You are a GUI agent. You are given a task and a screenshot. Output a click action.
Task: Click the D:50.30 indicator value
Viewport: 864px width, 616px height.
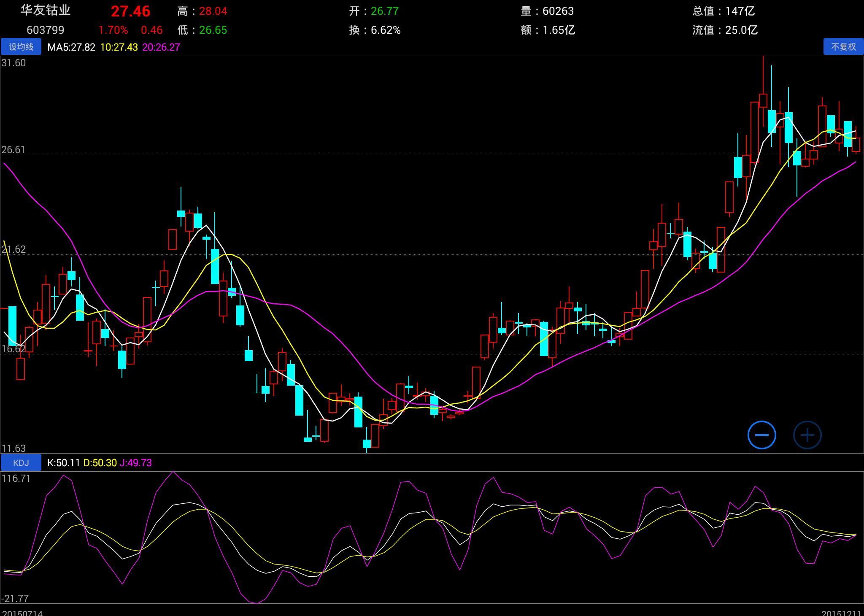click(x=100, y=463)
